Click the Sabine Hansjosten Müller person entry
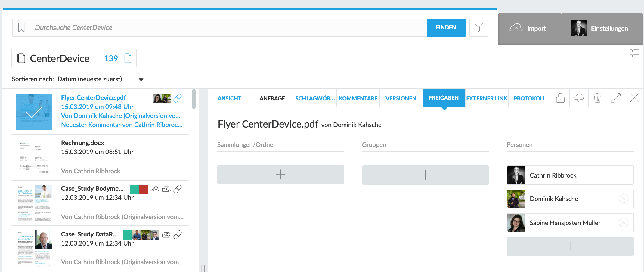 pyautogui.click(x=570, y=223)
